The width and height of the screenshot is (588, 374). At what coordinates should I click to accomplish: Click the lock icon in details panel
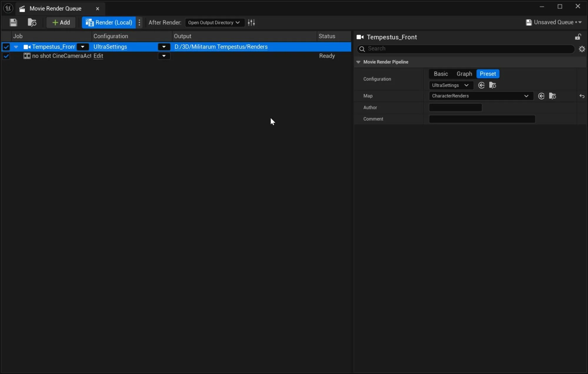[578, 37]
